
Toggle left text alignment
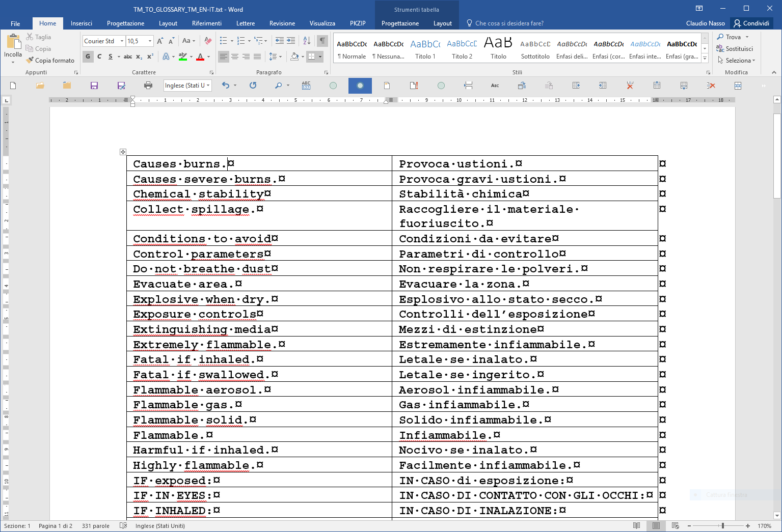[x=224, y=57]
